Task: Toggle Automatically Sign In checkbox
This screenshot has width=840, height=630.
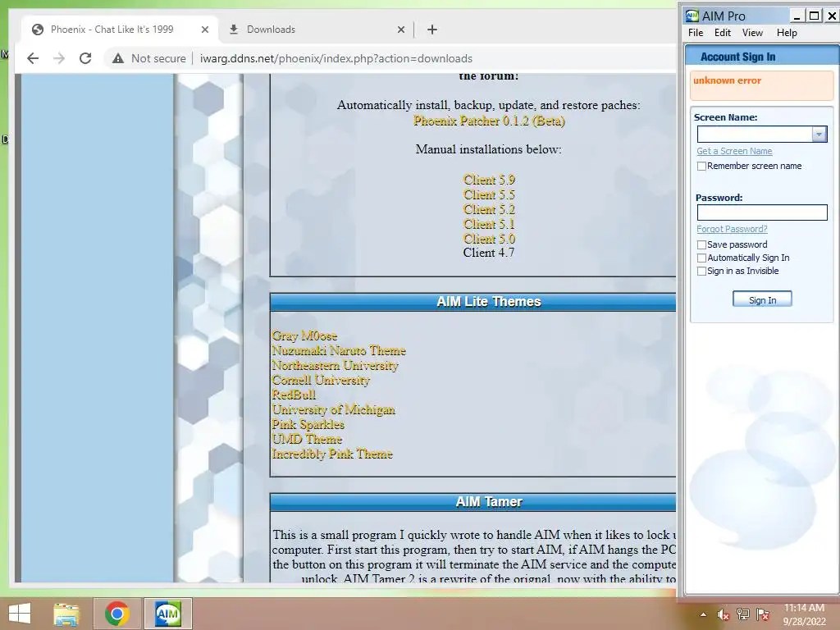Action: (701, 258)
